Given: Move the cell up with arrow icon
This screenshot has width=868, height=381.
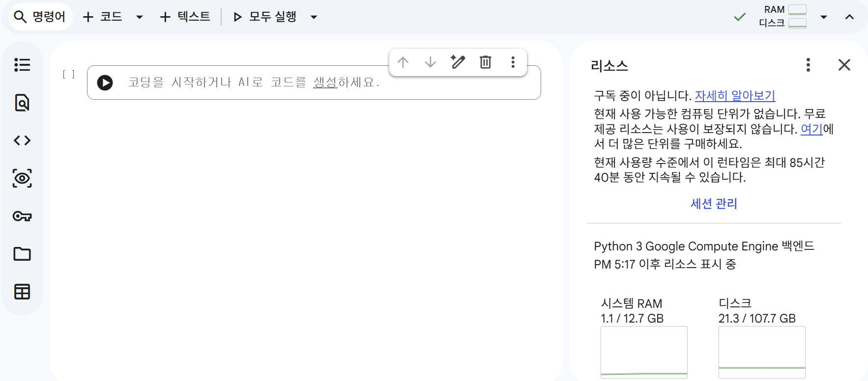Looking at the screenshot, I should [403, 62].
